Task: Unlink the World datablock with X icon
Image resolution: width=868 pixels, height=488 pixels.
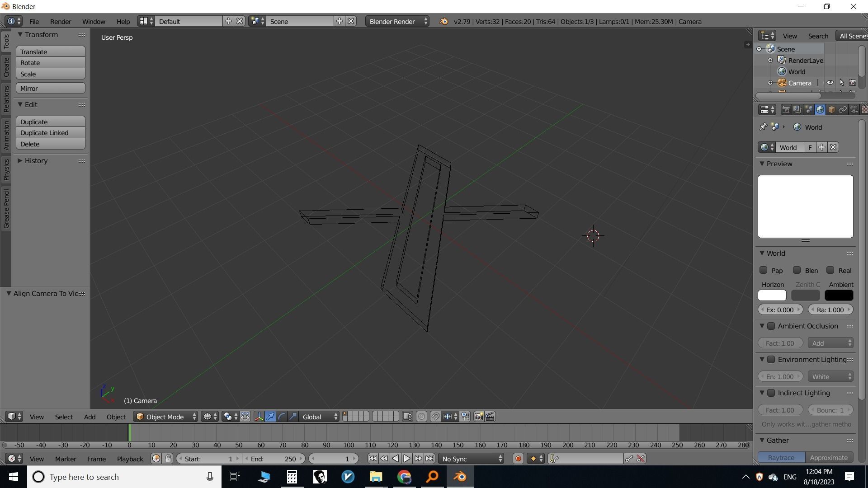Action: click(x=833, y=147)
